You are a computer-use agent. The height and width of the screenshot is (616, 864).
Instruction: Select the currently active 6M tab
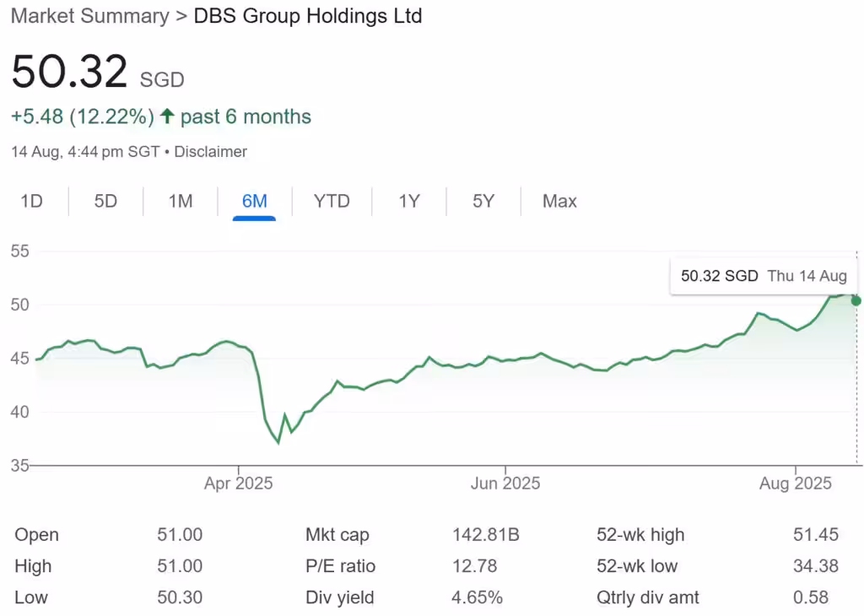coord(253,201)
